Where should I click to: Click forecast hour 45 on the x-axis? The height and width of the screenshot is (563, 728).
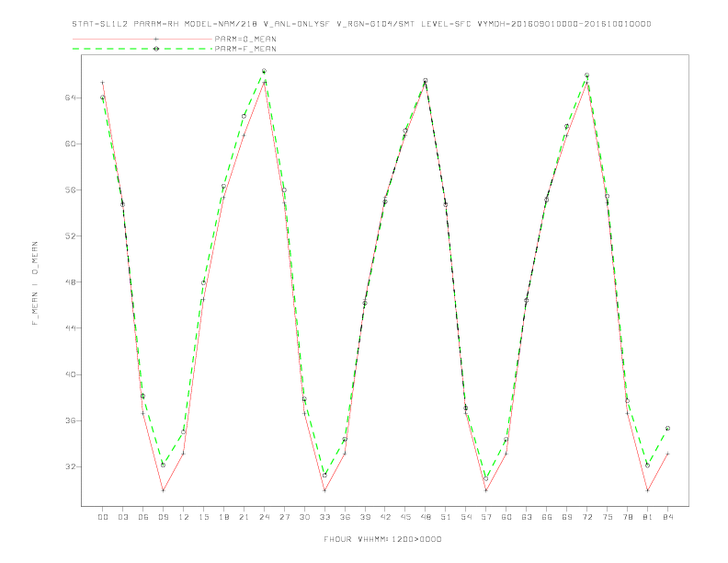[x=405, y=517]
